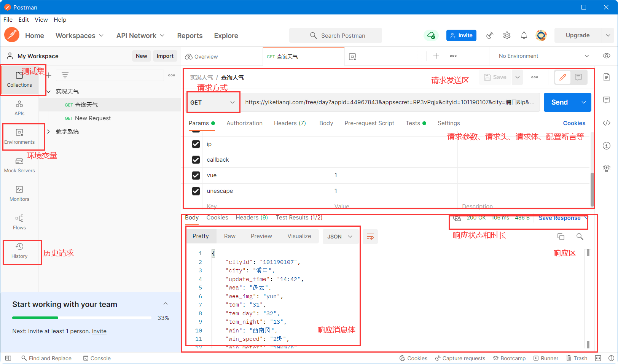Expand the 教学系统 collection
Viewport: 618px width, 364px height.
click(49, 132)
